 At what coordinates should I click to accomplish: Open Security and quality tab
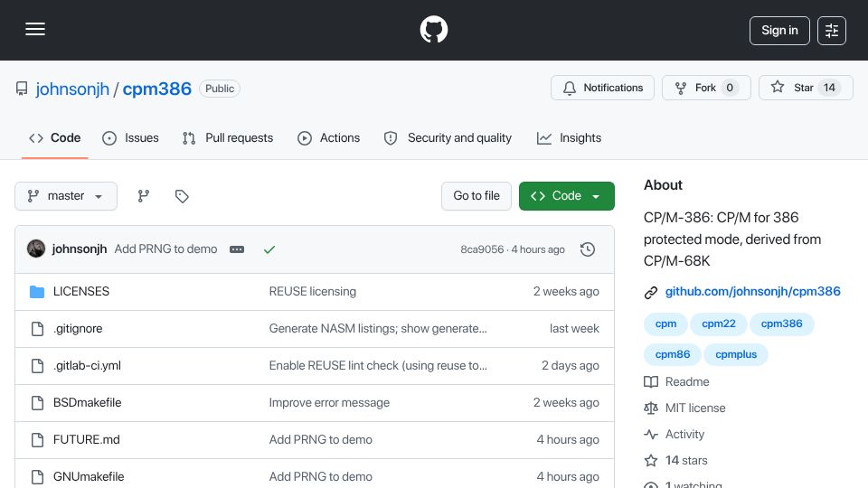(x=448, y=137)
